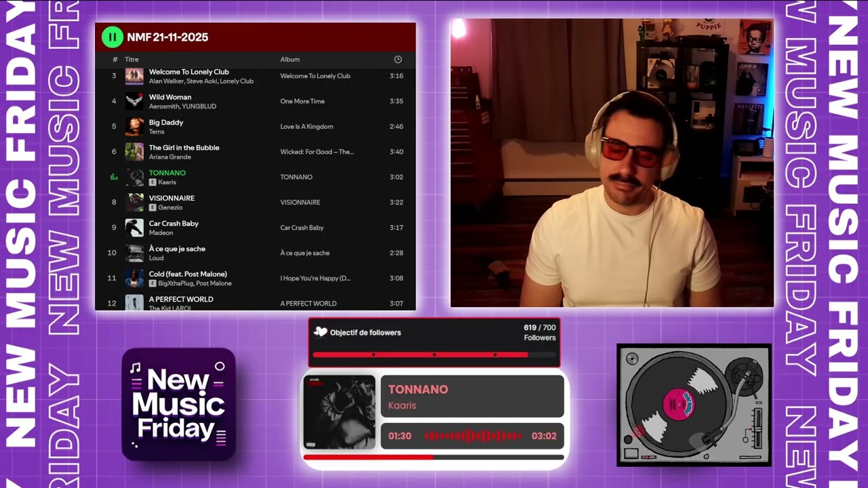Open the album I Hope You're Happy
The image size is (868, 488).
[315, 279]
